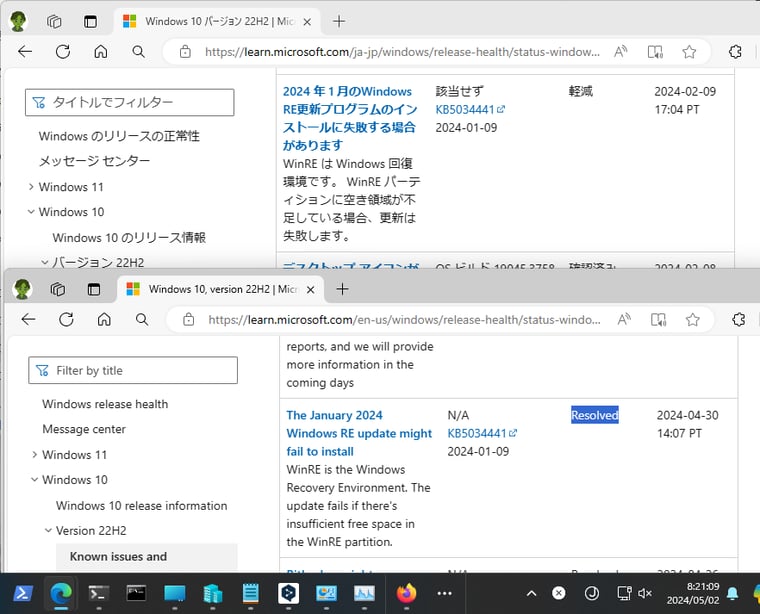Viewport: 760px width, 614px height.
Task: Select the 'Windows 10, version 22H2' tab
Action: coord(221,289)
